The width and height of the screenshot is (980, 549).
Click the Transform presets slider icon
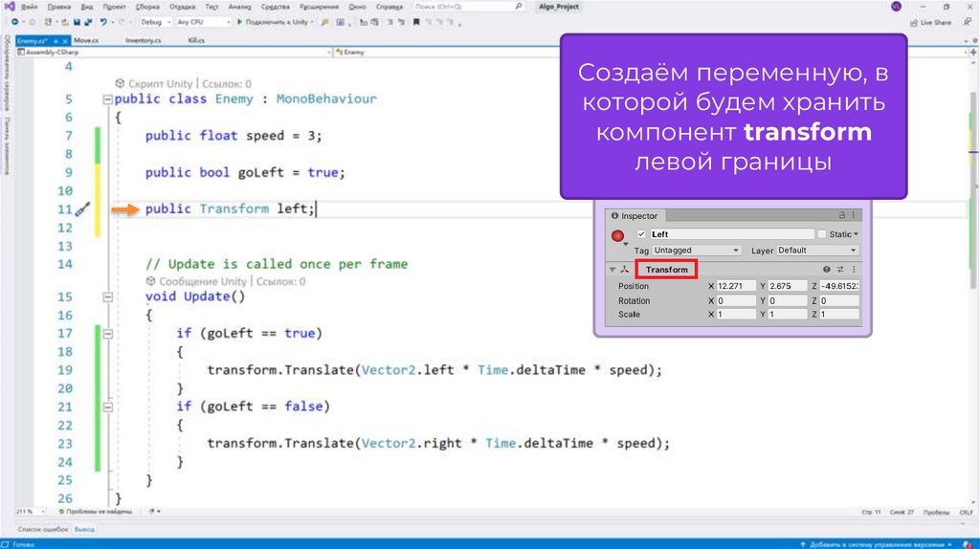coord(840,269)
